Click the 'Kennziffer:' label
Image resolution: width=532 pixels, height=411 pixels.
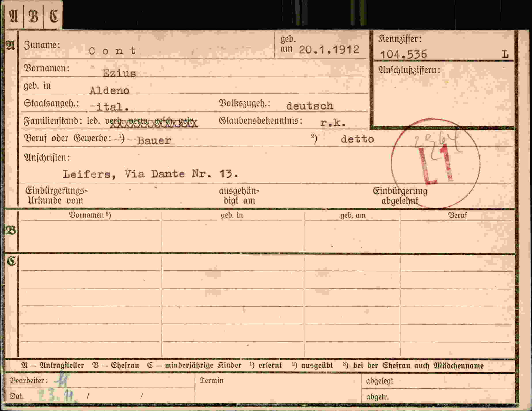coord(400,39)
